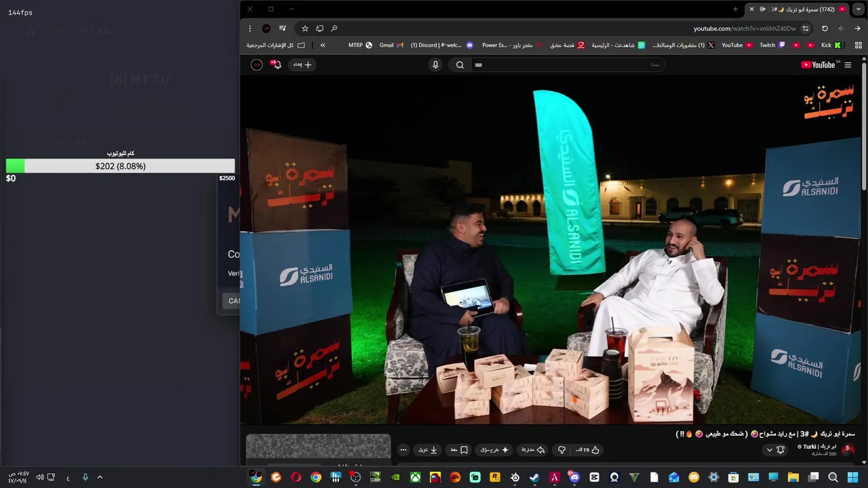Viewport: 868px width, 488px height.
Task: Open Task View on taskbar
Action: pos(813,477)
